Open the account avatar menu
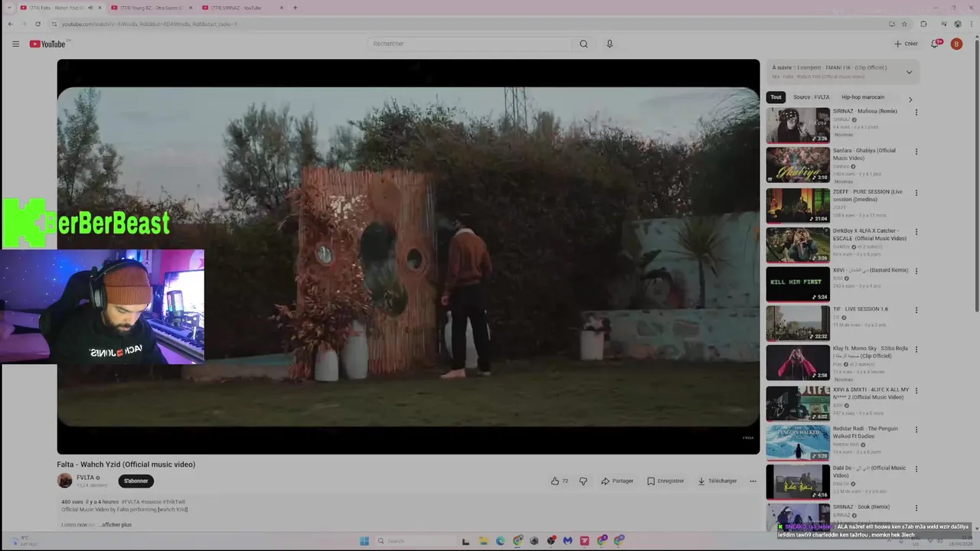Viewport: 980px width, 551px height. [x=956, y=44]
